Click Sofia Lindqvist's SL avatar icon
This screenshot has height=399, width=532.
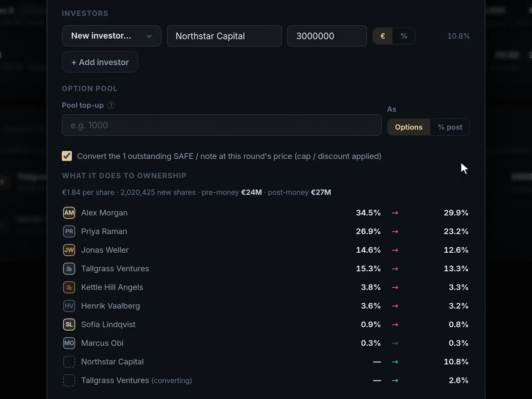[x=69, y=325]
